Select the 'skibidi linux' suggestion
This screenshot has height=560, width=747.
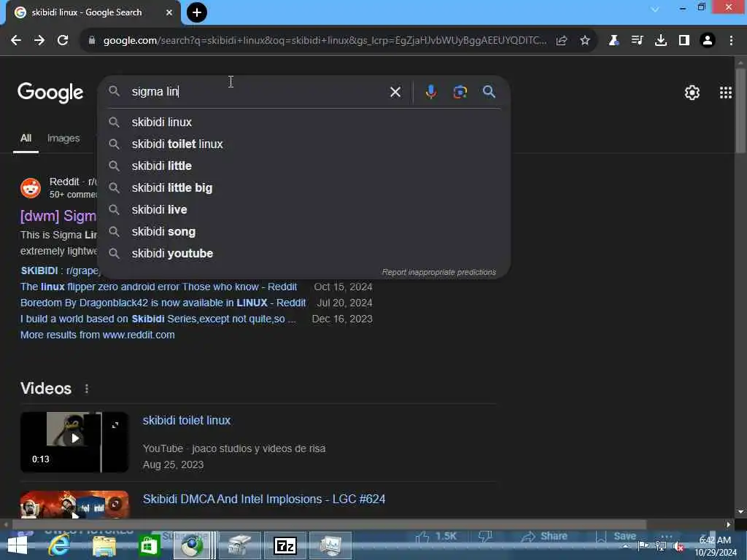(304, 122)
